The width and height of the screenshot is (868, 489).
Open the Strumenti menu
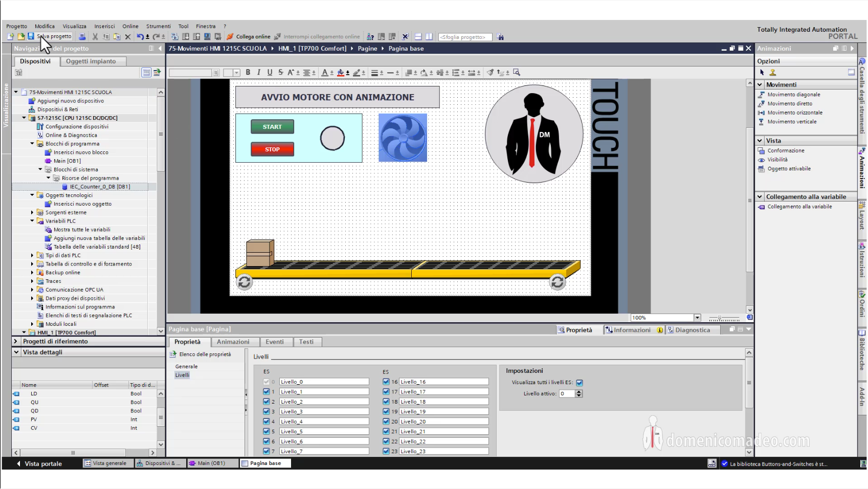[158, 26]
